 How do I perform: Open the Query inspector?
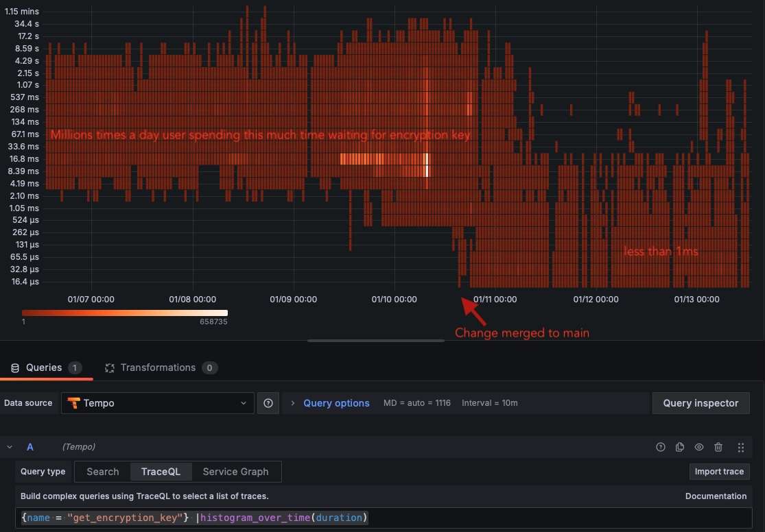click(701, 403)
